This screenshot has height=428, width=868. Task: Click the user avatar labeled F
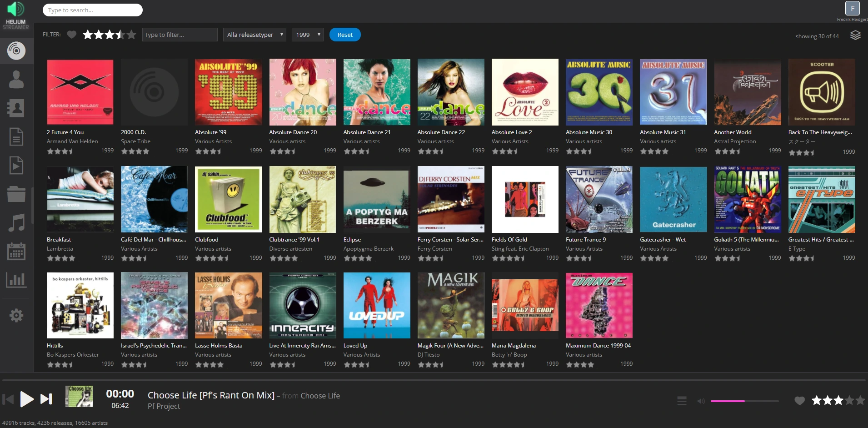click(852, 8)
